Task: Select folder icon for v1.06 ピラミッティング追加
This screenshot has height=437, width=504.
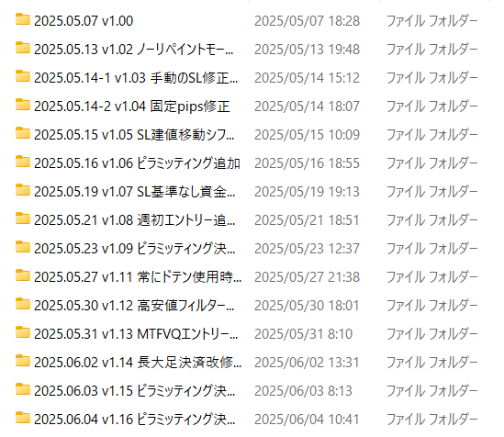Action: tap(23, 162)
